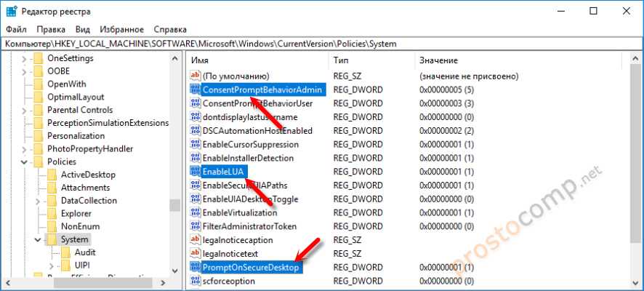The width and height of the screenshot is (644, 291).
Task: Click the DWORD icon next to FilterAdministratorToken
Action: coord(195,226)
